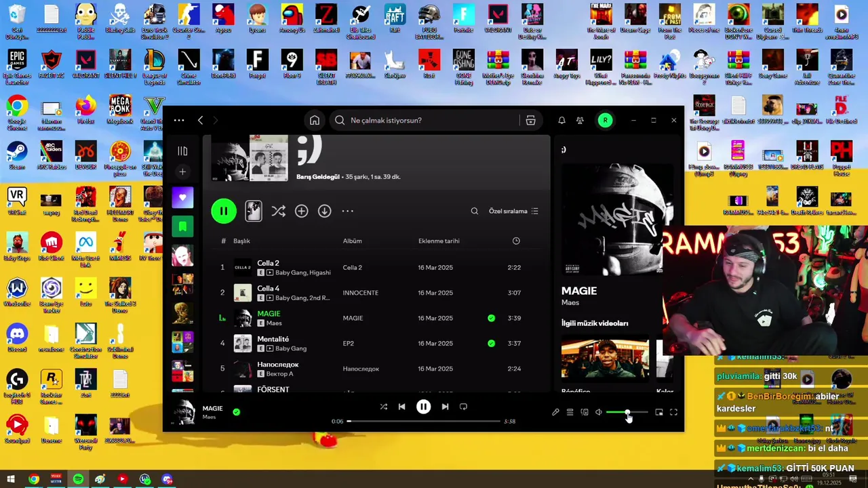Toggle the playlist header shuffle icon
Viewport: 868px width, 488px height.
point(279,211)
